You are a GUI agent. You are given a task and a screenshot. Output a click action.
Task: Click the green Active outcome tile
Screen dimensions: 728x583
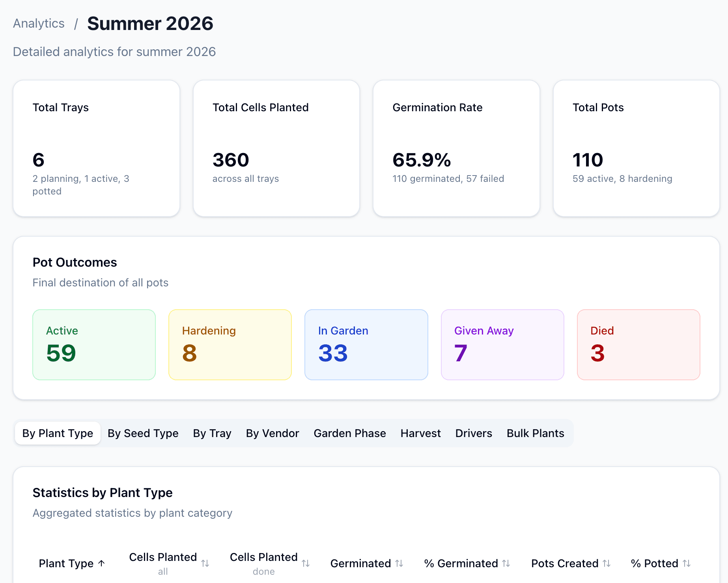[94, 345]
